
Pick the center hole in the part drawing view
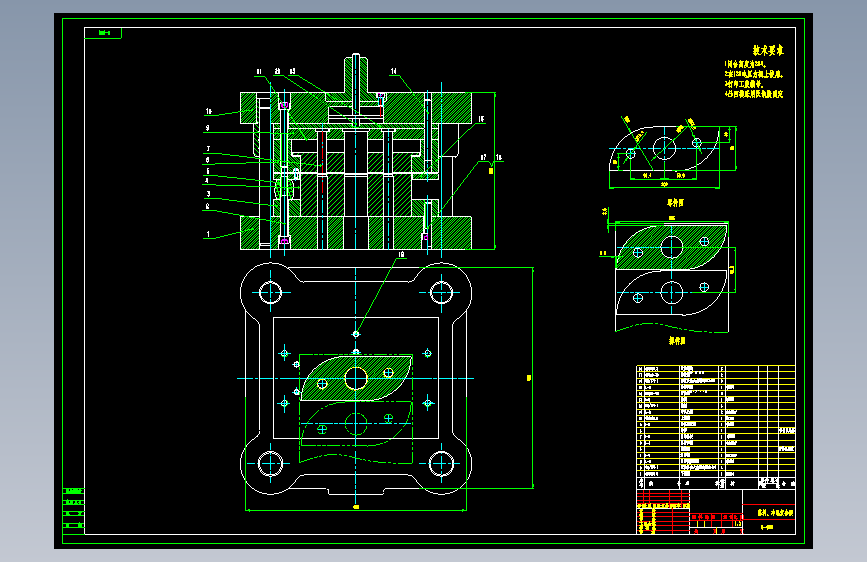click(664, 148)
